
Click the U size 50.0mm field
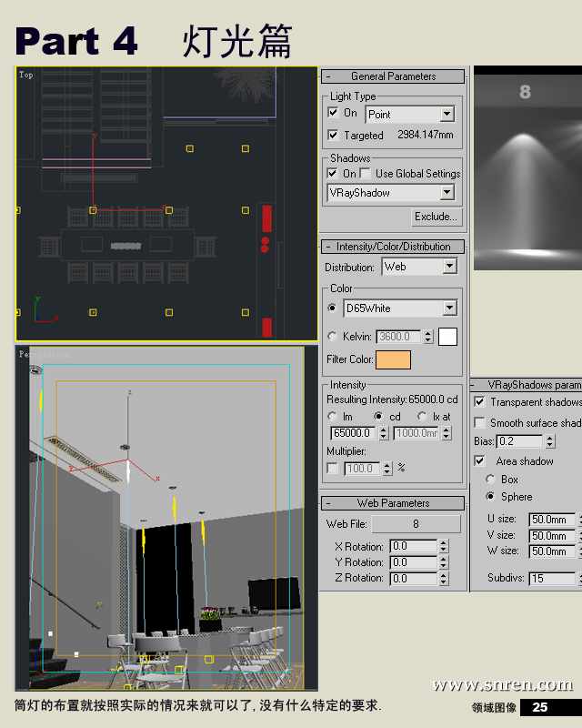pos(552,520)
